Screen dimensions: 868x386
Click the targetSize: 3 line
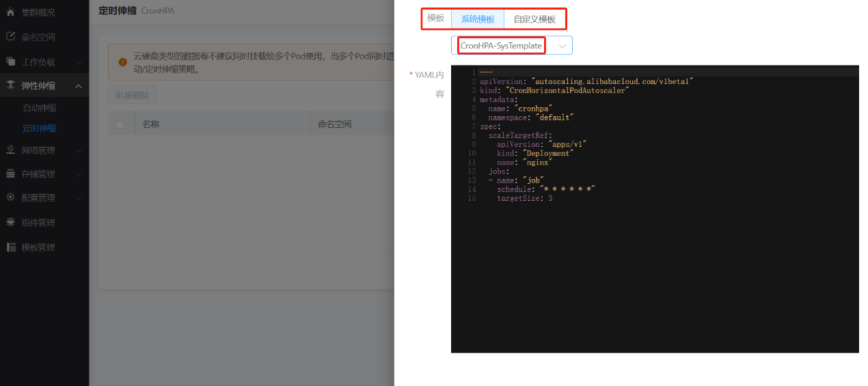(x=524, y=198)
